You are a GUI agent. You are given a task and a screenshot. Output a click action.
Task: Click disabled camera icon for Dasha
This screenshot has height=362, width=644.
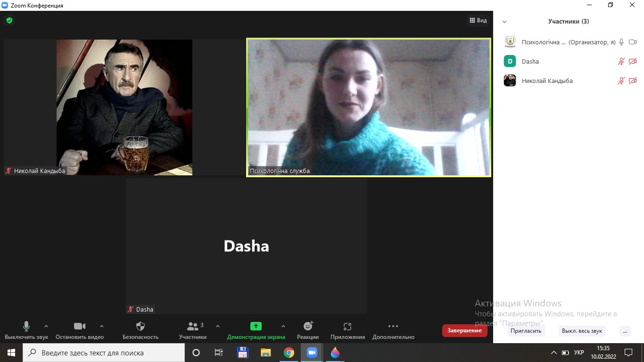click(633, 61)
